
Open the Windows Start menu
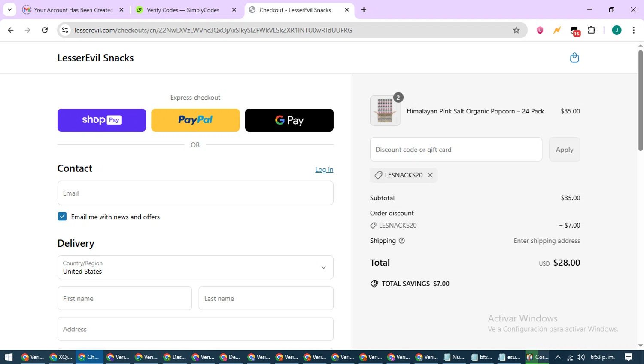pos(9,357)
